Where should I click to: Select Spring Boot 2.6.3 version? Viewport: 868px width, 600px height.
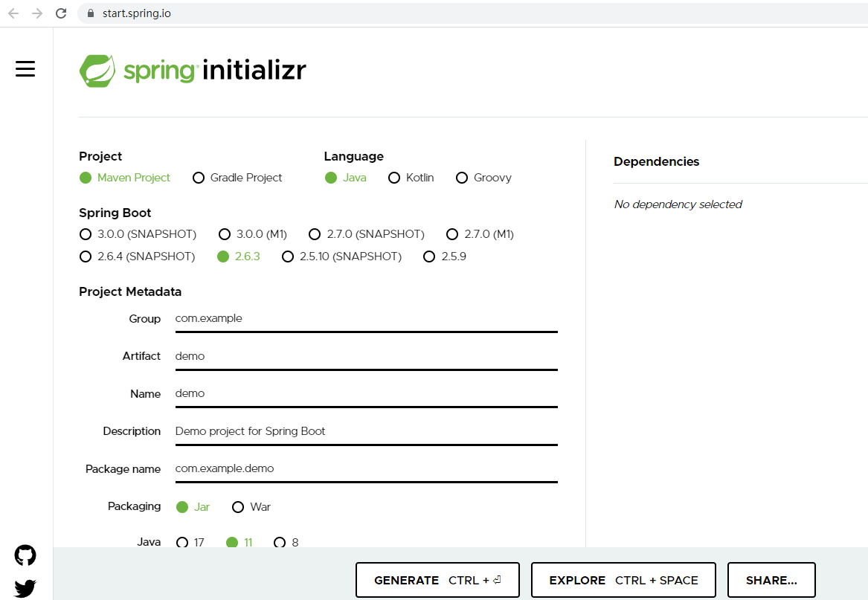[239, 257]
